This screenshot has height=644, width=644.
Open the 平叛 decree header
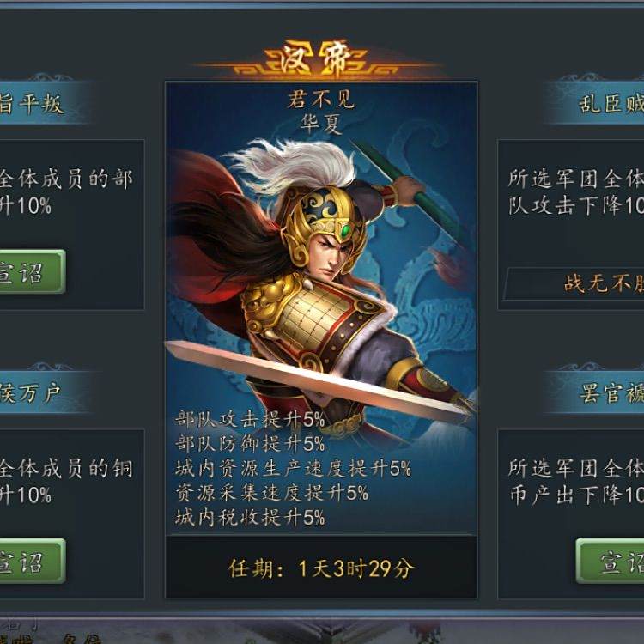pos(43,103)
